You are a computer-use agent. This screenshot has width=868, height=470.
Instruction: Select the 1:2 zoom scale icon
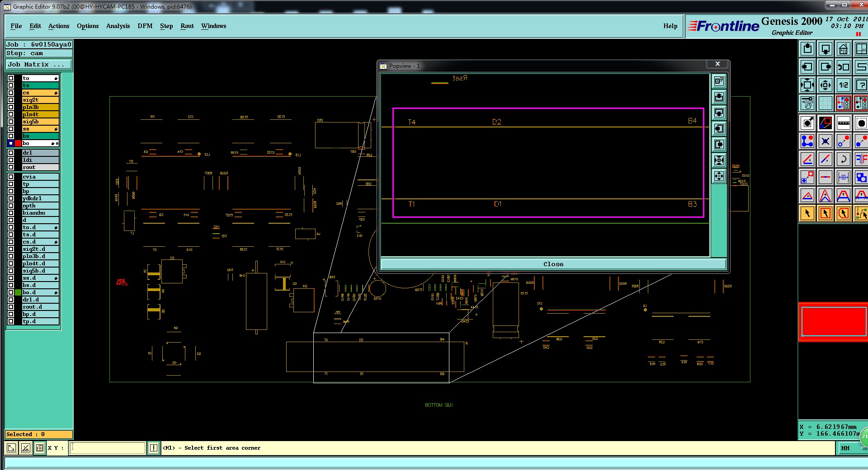tap(843, 85)
